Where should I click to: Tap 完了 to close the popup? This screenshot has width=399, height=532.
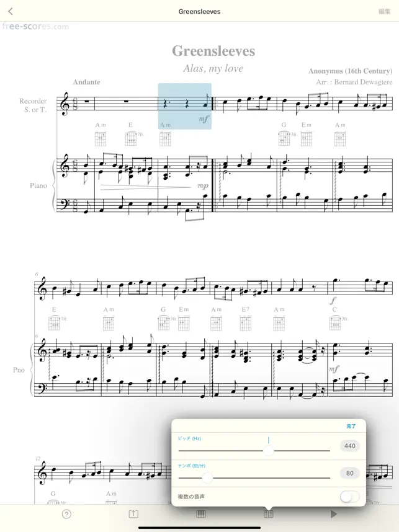[x=351, y=426]
